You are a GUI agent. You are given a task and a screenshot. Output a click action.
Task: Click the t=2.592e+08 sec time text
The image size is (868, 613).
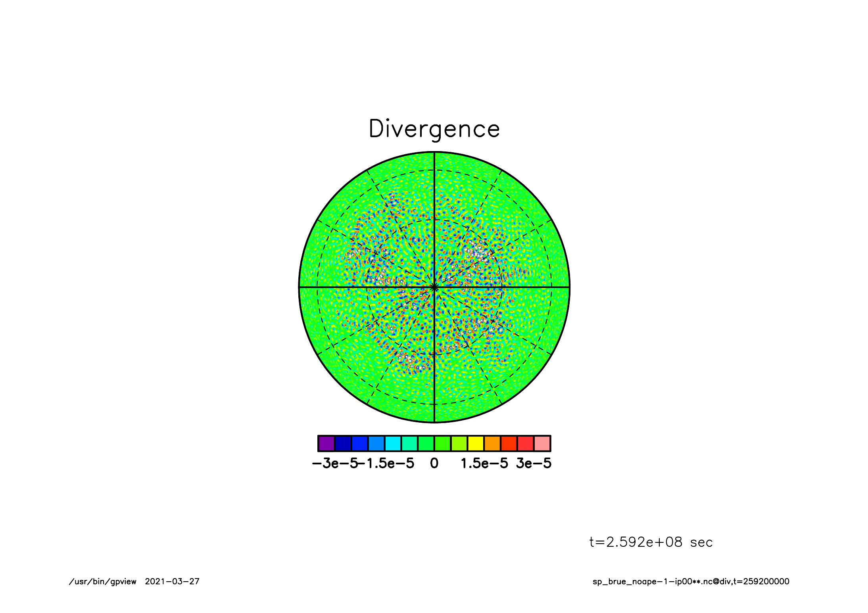(651, 542)
